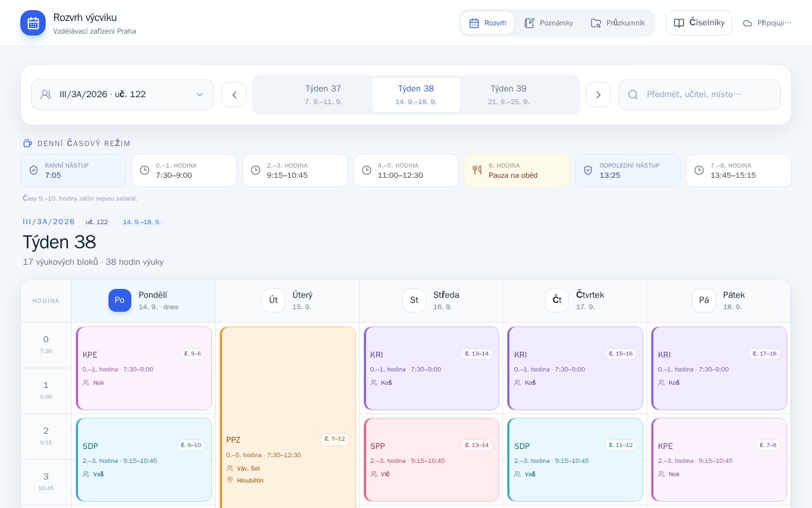
Task: Click the teacher icon beside Koš in Wednesday KRI
Action: pyautogui.click(x=374, y=383)
